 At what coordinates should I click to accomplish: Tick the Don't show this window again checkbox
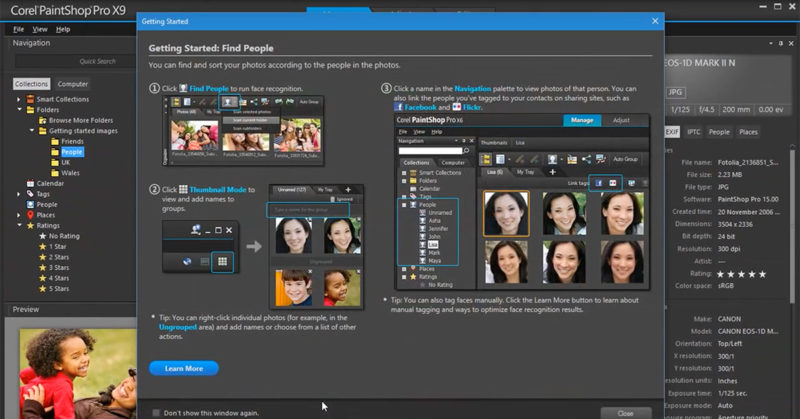pyautogui.click(x=156, y=412)
